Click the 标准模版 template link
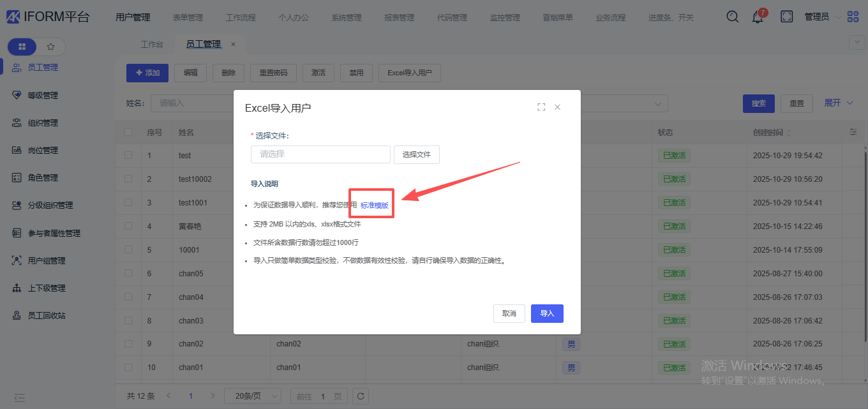868x409 pixels. coord(374,205)
